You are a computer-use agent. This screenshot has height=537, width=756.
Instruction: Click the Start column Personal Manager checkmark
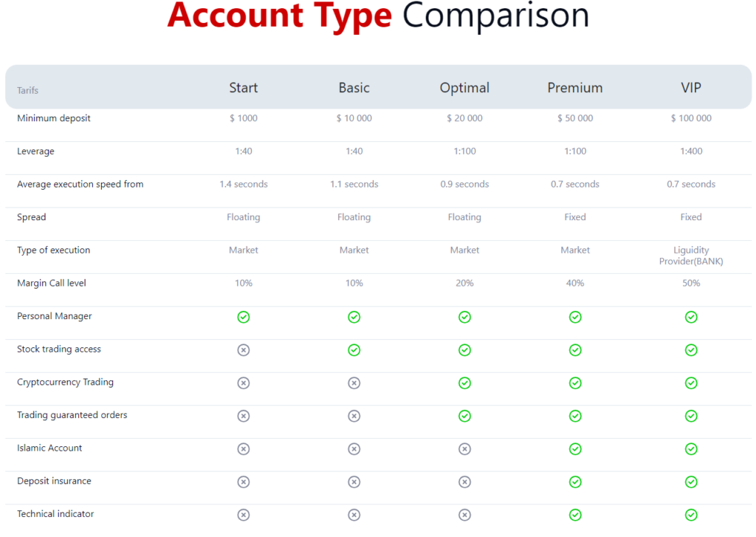coord(244,317)
